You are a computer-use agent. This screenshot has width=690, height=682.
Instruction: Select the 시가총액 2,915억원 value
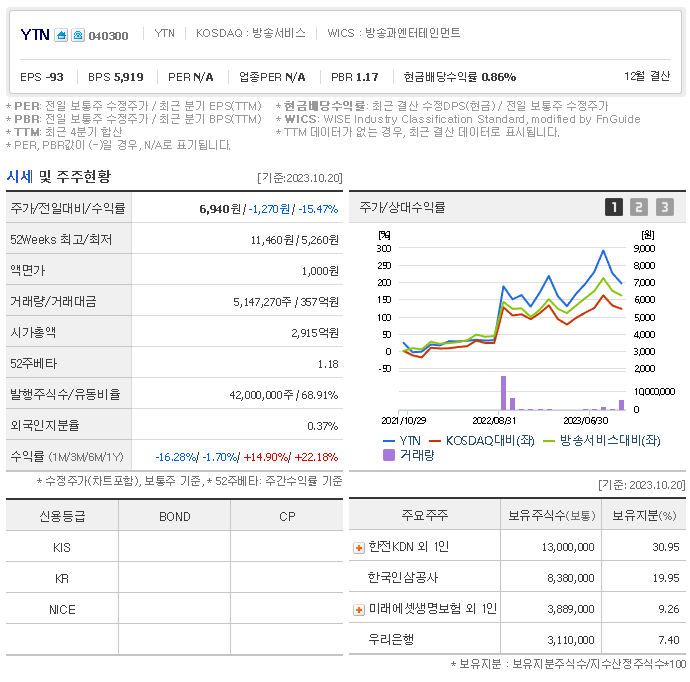pyautogui.click(x=315, y=333)
